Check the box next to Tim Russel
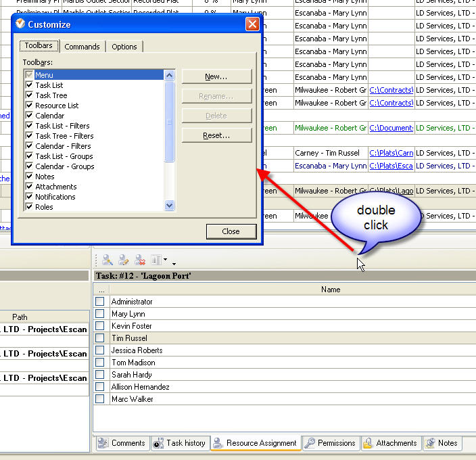This screenshot has height=460, width=476. 100,338
